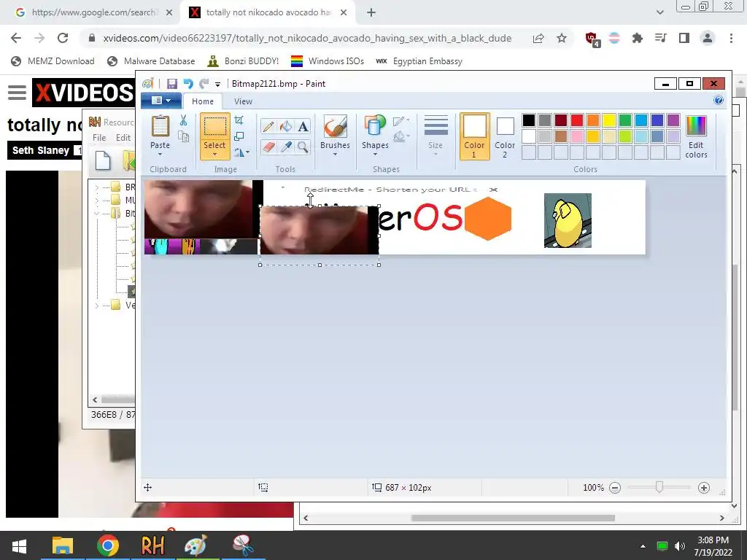747x560 pixels.
Task: Open Customize Quick Access Toolbar dropdown
Action: 217,85
